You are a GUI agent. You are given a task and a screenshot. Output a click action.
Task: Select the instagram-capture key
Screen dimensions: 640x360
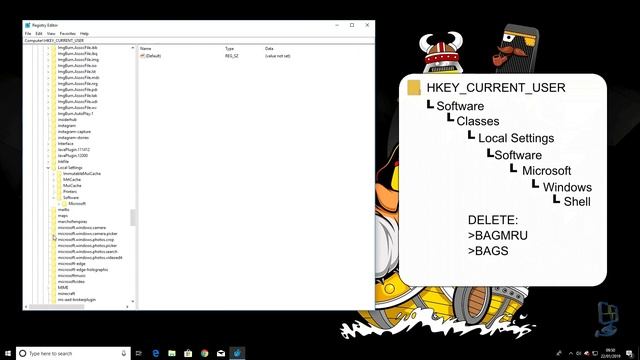[74, 131]
